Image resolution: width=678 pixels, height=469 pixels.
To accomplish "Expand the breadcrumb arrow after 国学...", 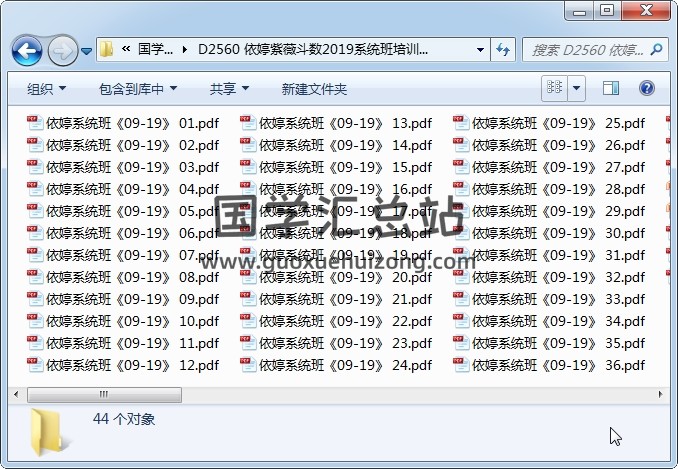I will pyautogui.click(x=185, y=50).
